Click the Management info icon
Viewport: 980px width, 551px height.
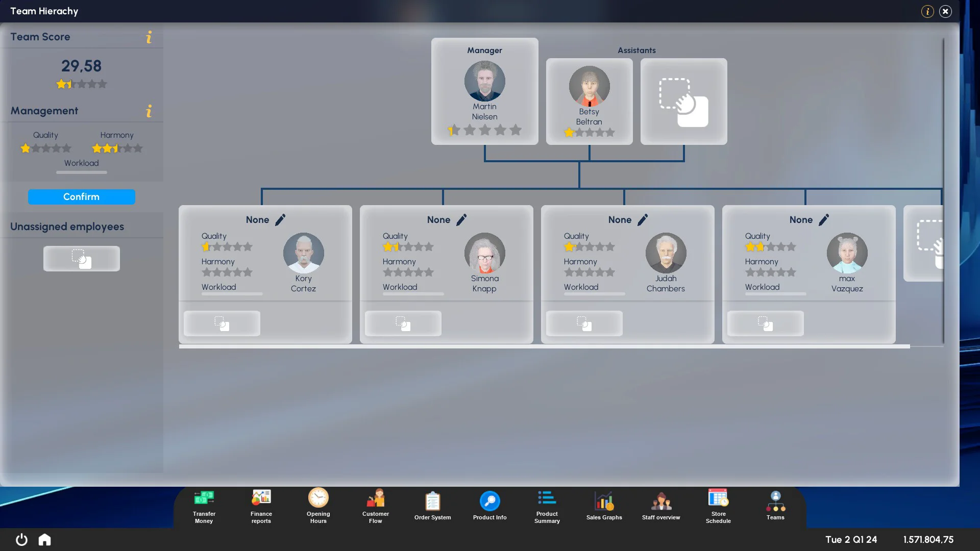coord(149,111)
